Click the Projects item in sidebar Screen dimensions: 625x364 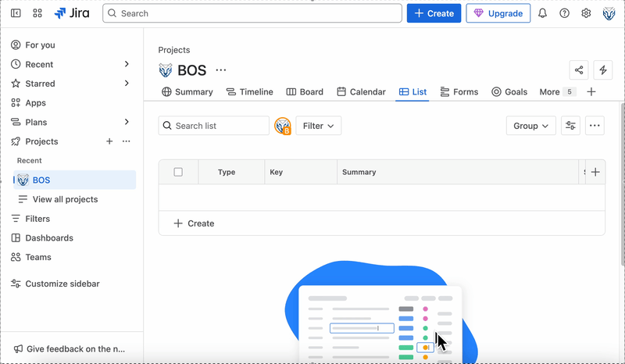pos(41,141)
